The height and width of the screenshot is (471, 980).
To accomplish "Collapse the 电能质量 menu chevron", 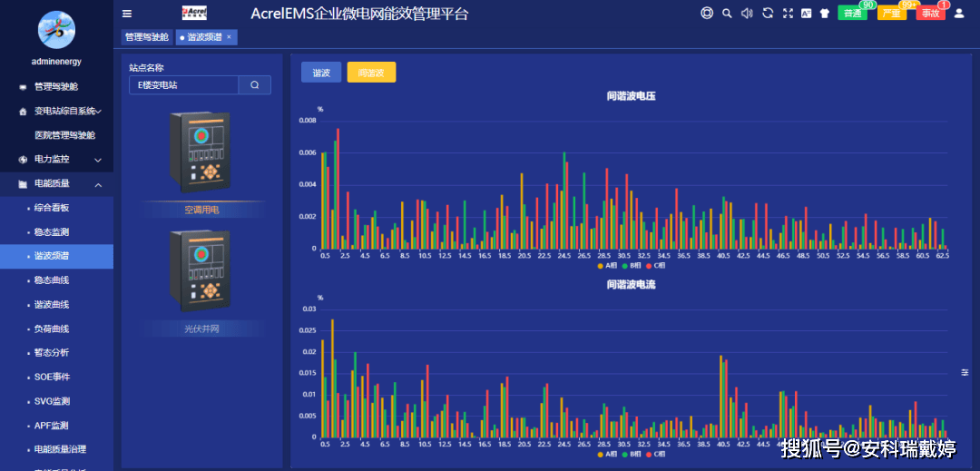I will click(x=98, y=184).
